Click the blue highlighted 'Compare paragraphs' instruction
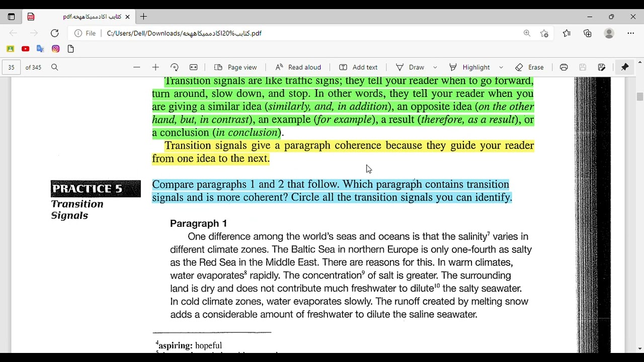This screenshot has width=644, height=362. 332,191
